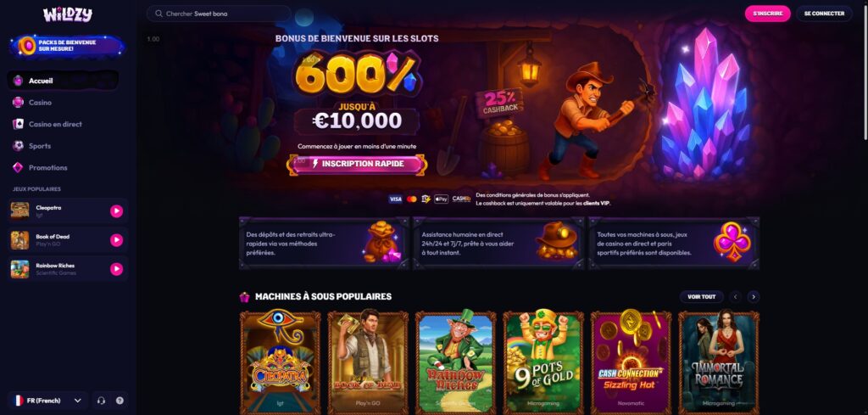Click the Sports soccer ball icon
Image resolution: width=868 pixels, height=415 pixels.
pyautogui.click(x=19, y=146)
